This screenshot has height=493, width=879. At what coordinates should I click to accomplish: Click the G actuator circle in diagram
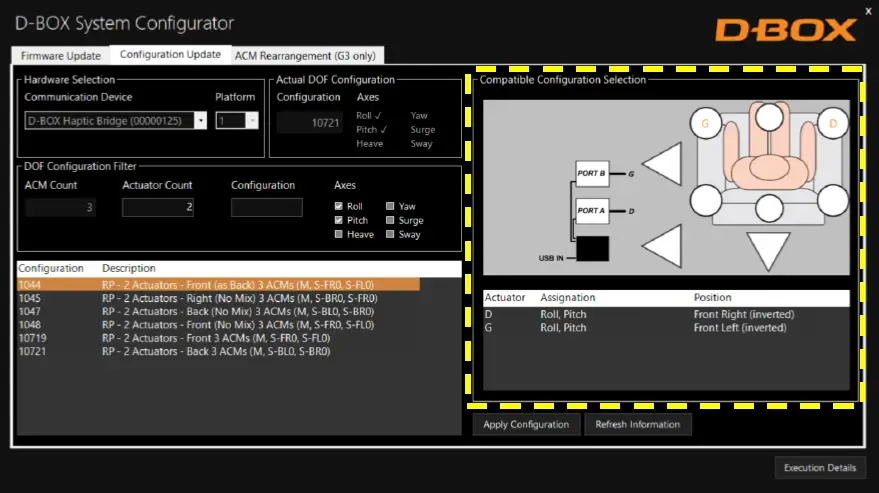pos(705,123)
